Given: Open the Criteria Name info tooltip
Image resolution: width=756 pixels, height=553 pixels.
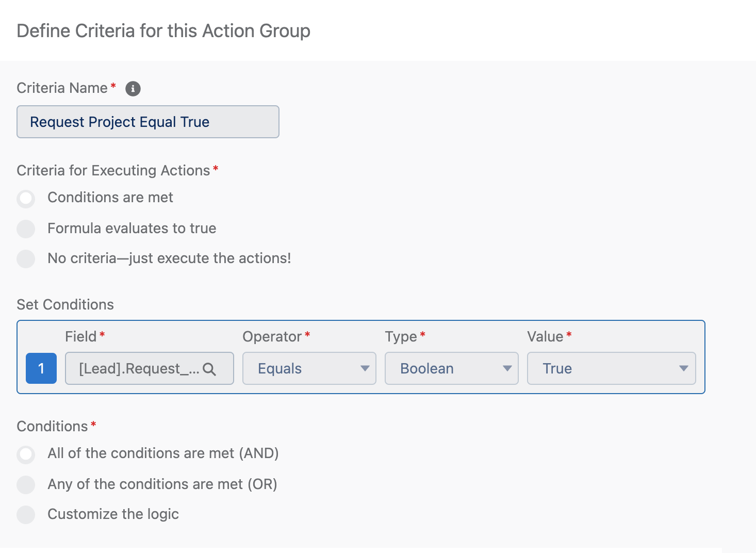Looking at the screenshot, I should (133, 88).
